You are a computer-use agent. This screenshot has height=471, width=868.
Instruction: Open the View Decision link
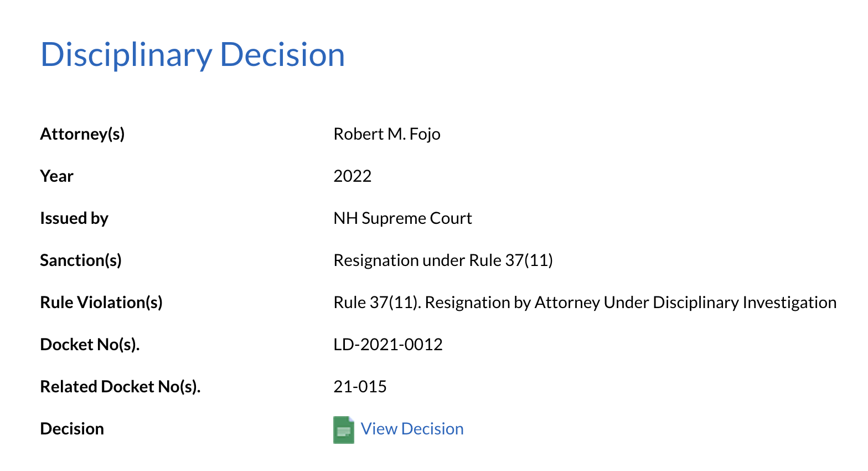pyautogui.click(x=412, y=429)
